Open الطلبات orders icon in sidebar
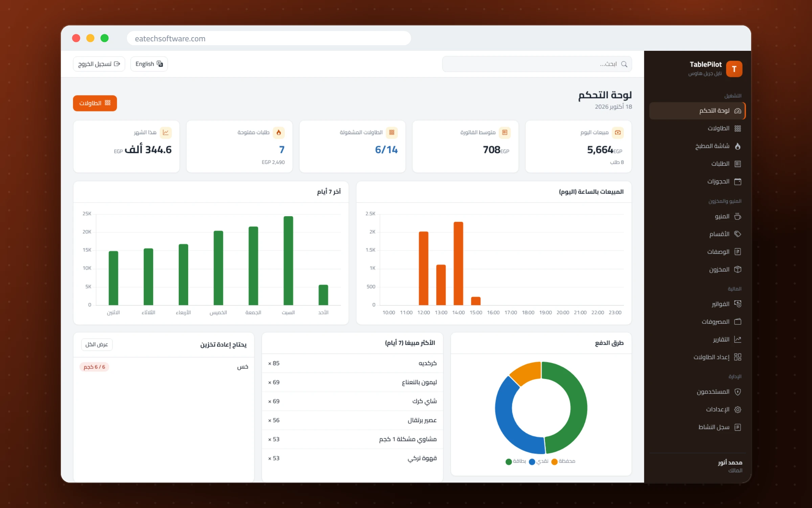This screenshot has height=508, width=812. [x=738, y=164]
